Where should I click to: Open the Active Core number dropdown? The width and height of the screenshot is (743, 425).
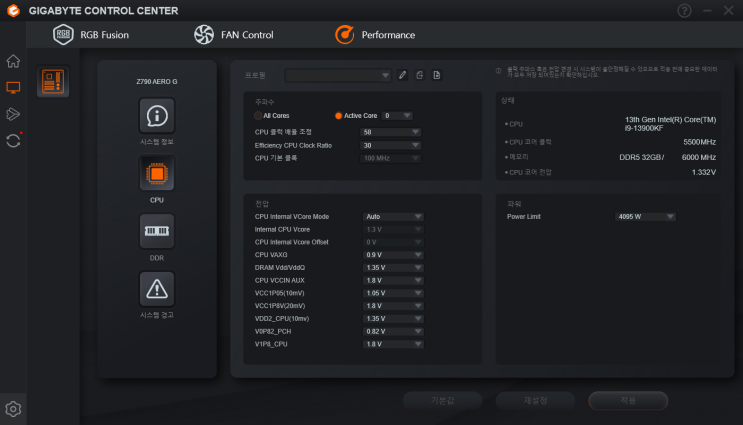pyautogui.click(x=397, y=116)
